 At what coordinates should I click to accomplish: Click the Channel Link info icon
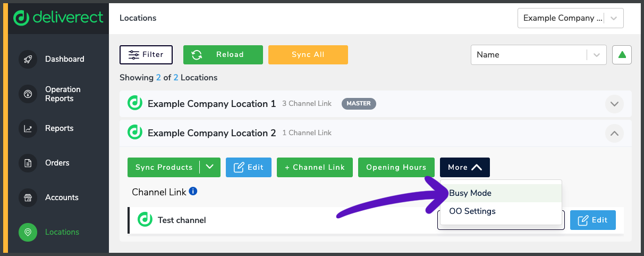193,191
